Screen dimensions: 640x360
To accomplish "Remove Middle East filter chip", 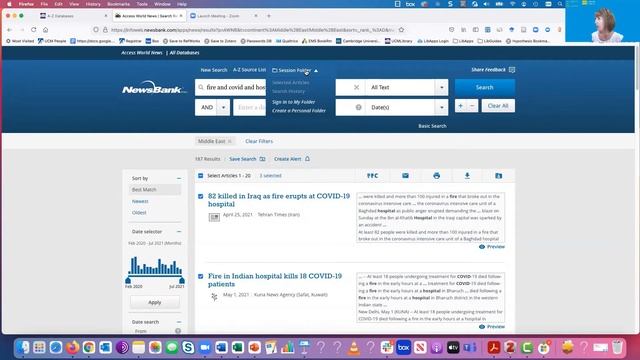I will [230, 141].
